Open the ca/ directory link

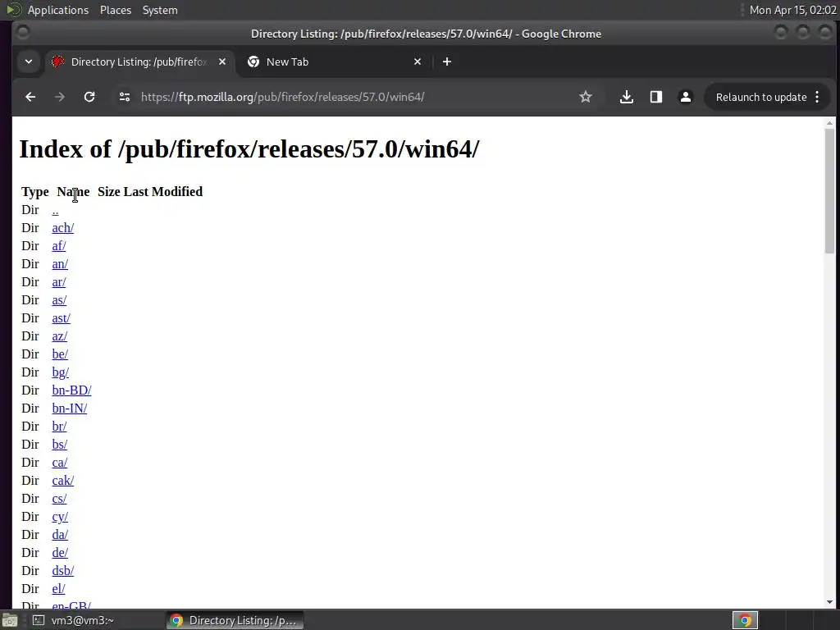tap(59, 463)
